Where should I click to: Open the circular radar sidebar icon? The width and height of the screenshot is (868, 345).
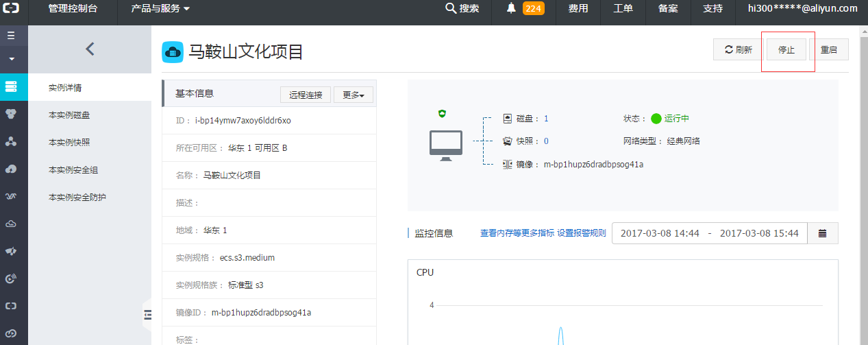[11, 278]
